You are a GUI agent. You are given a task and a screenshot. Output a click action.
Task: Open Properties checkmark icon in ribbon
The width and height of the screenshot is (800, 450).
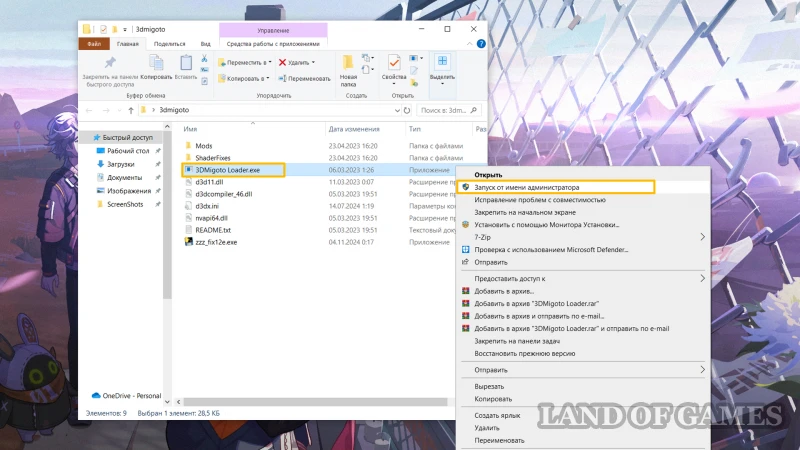tap(394, 63)
